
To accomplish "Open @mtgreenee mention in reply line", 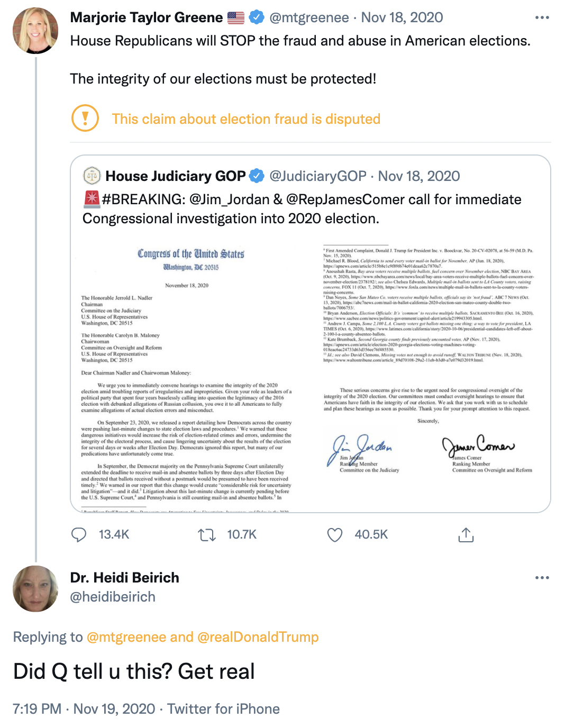I will [x=126, y=637].
